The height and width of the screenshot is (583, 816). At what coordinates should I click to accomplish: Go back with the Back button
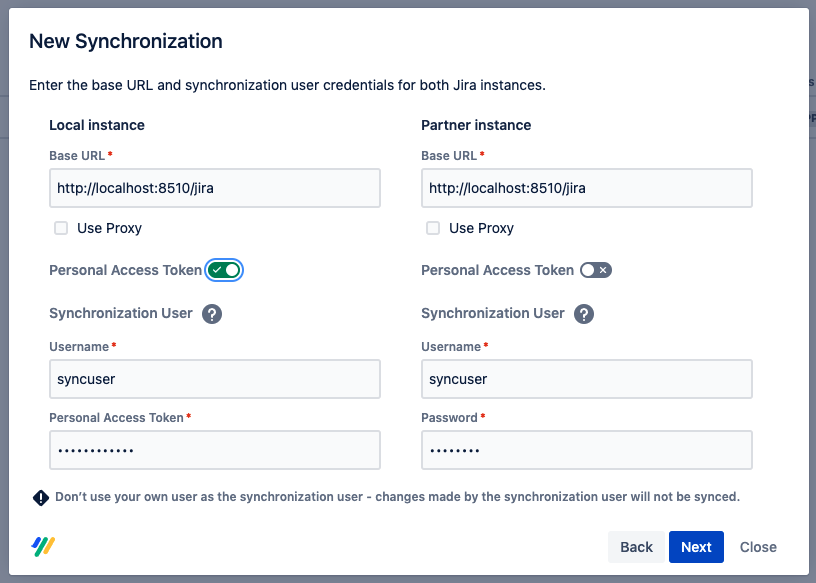point(636,547)
